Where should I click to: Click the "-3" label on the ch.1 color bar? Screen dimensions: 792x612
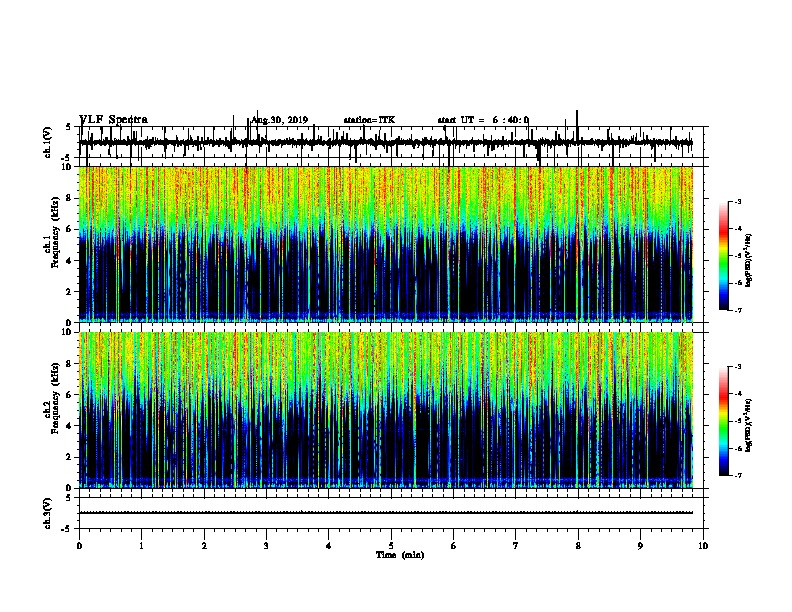[x=738, y=202]
